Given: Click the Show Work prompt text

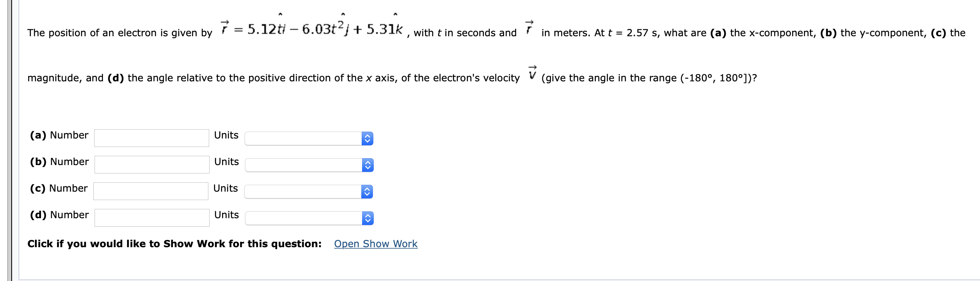Looking at the screenshot, I should [x=174, y=244].
